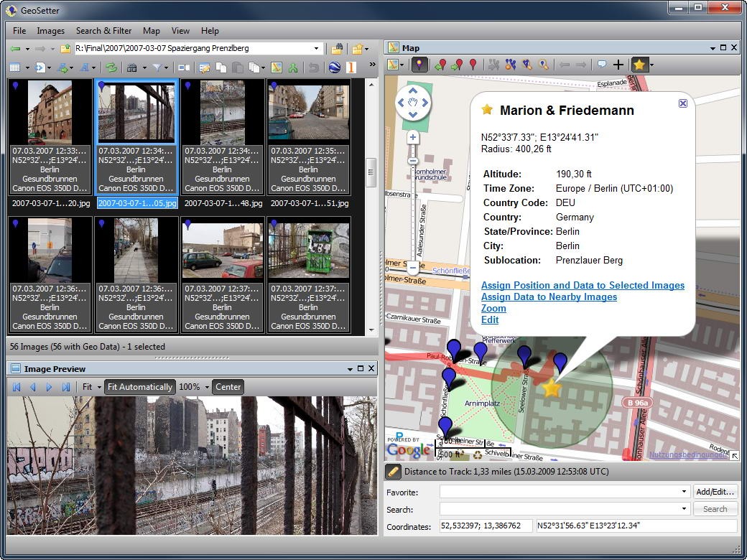Expand the folder path dropdown
Screen dimensions: 747x560
(x=316, y=49)
